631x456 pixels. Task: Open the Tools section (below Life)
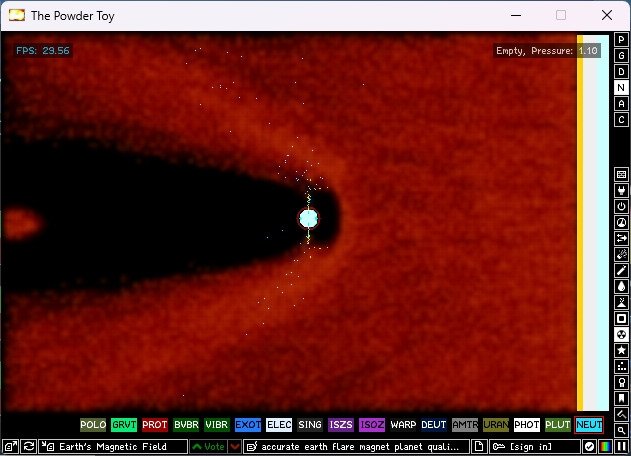click(x=621, y=383)
